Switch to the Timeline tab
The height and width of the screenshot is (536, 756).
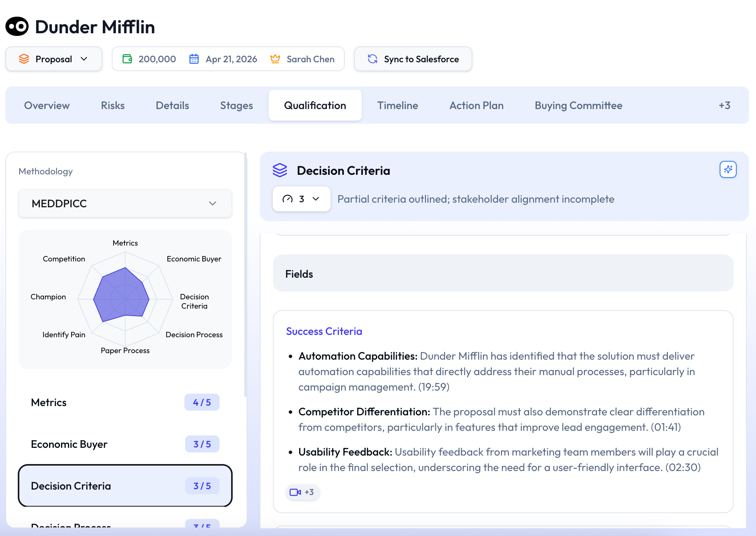397,105
